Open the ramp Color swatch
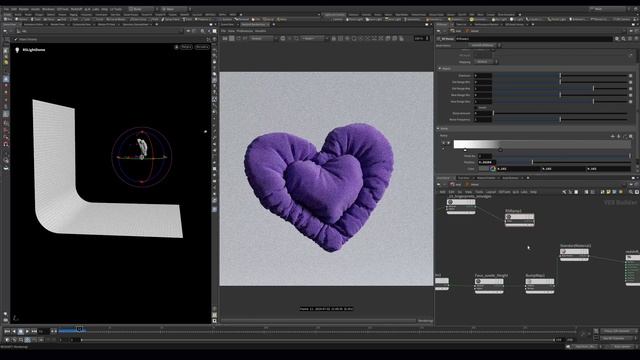Viewport: 640px width, 360px height. (x=484, y=169)
